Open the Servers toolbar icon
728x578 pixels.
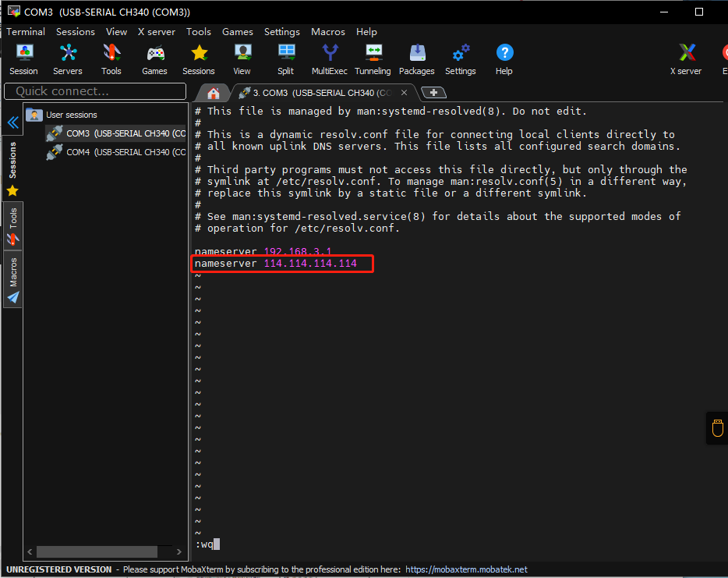tap(68, 59)
